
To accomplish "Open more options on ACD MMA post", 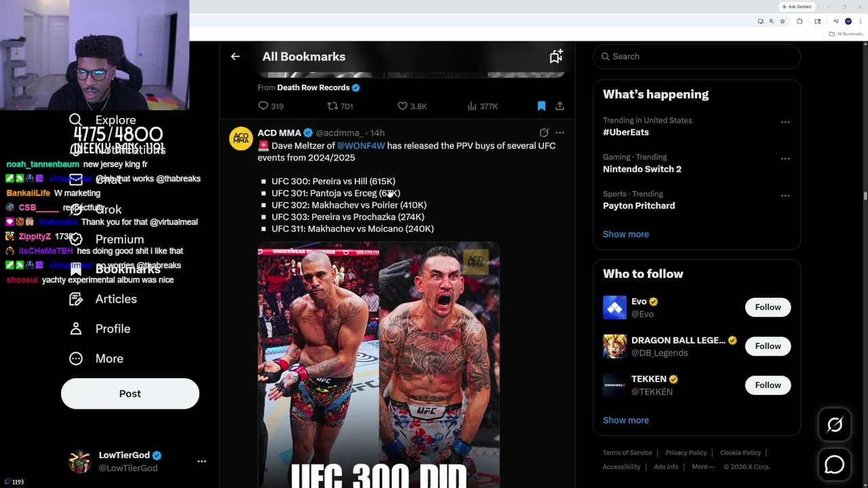I will (559, 133).
